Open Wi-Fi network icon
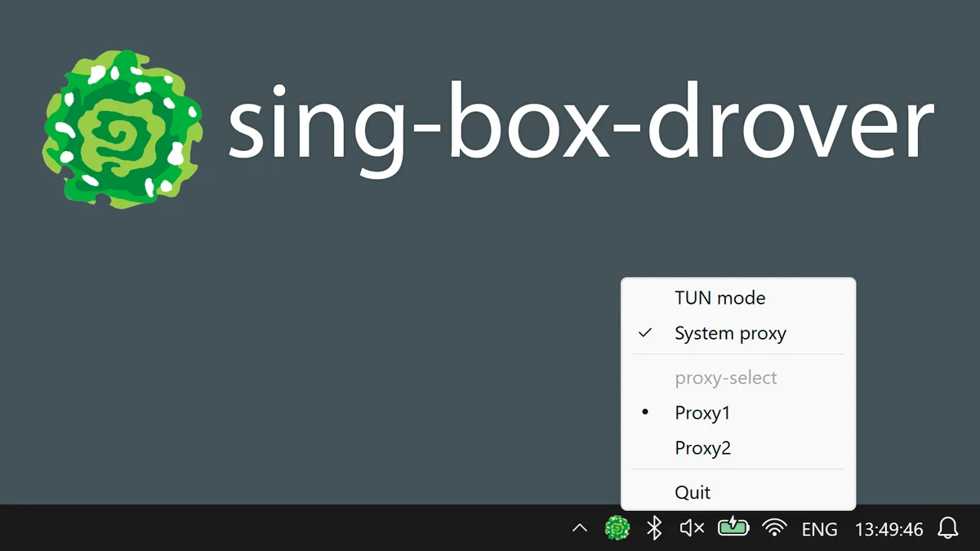This screenshot has height=551, width=980. pyautogui.click(x=774, y=528)
